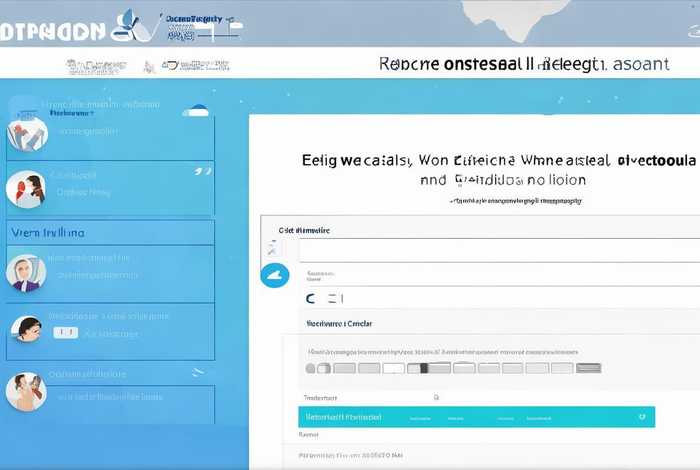
Task: Select the 'Vera Irullina' sidebar heading
Action: click(48, 232)
